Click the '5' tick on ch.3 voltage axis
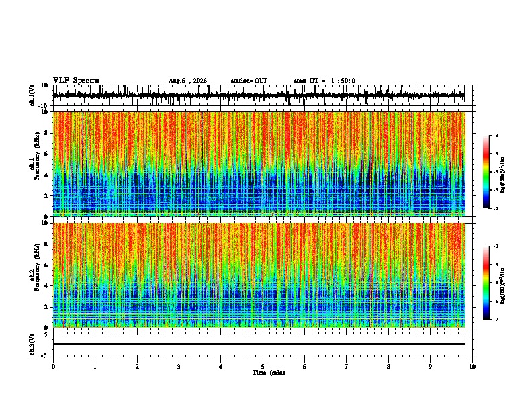532x411 pixels. click(x=46, y=334)
